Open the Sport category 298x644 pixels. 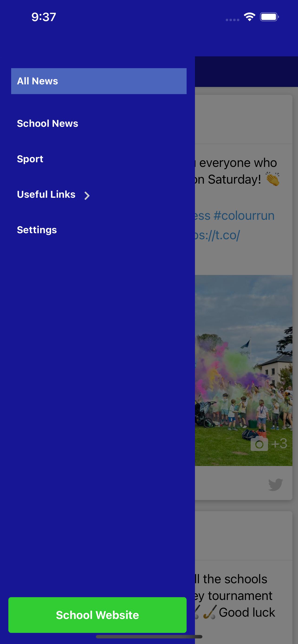[30, 159]
